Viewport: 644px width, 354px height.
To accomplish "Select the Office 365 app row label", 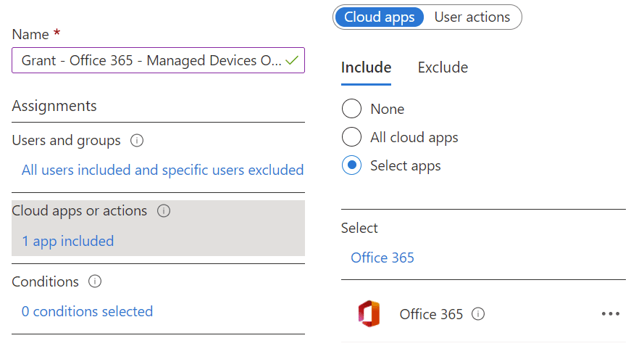I will pos(431,314).
